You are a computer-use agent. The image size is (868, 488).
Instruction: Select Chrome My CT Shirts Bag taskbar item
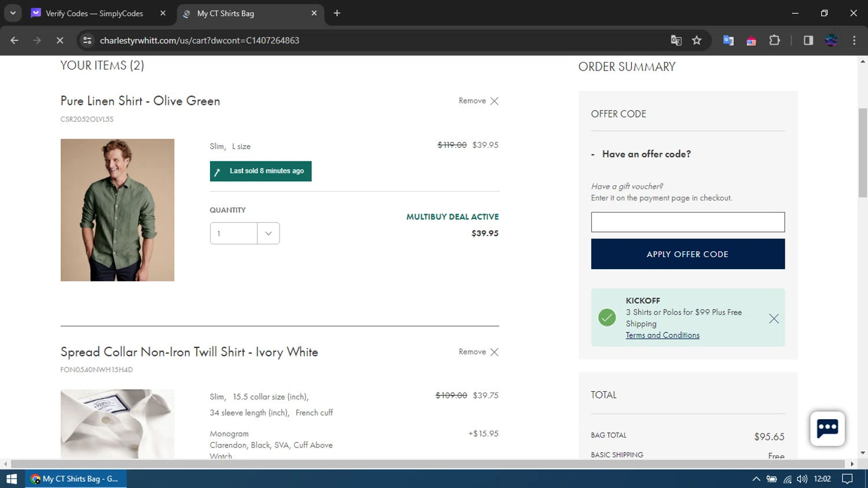[x=76, y=479]
